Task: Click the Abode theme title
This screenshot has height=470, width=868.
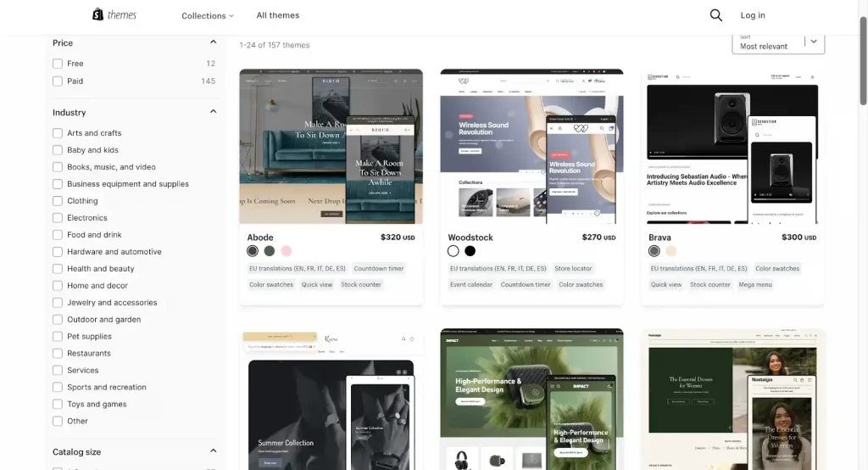Action: click(260, 238)
